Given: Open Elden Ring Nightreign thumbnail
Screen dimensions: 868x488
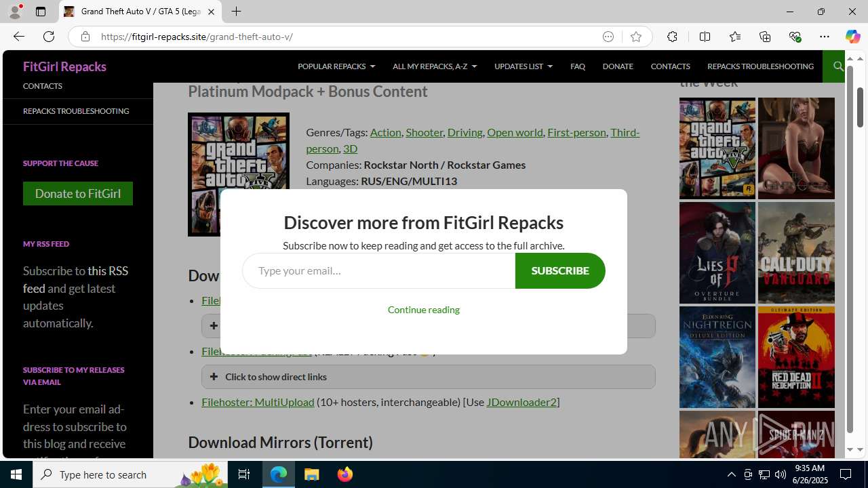Looking at the screenshot, I should (717, 357).
